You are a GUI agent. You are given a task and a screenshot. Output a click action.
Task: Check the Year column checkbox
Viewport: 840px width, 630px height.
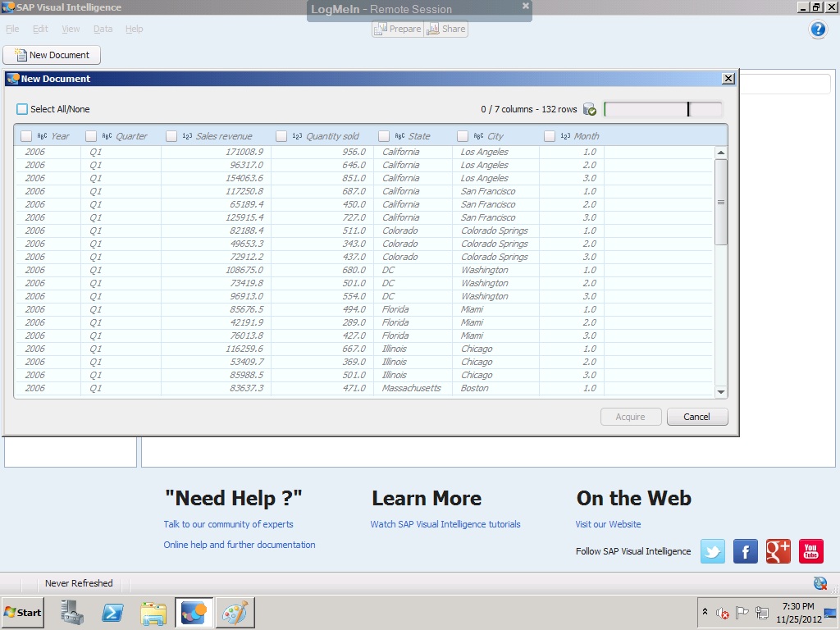click(x=26, y=136)
